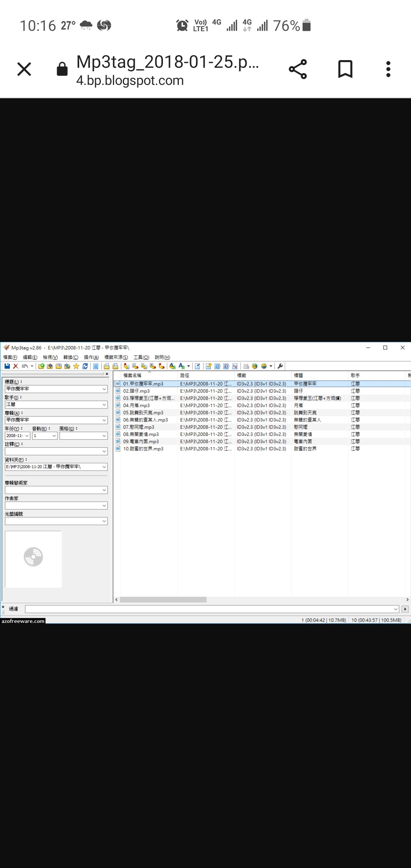Sort by the 路徑 column header

point(206,375)
